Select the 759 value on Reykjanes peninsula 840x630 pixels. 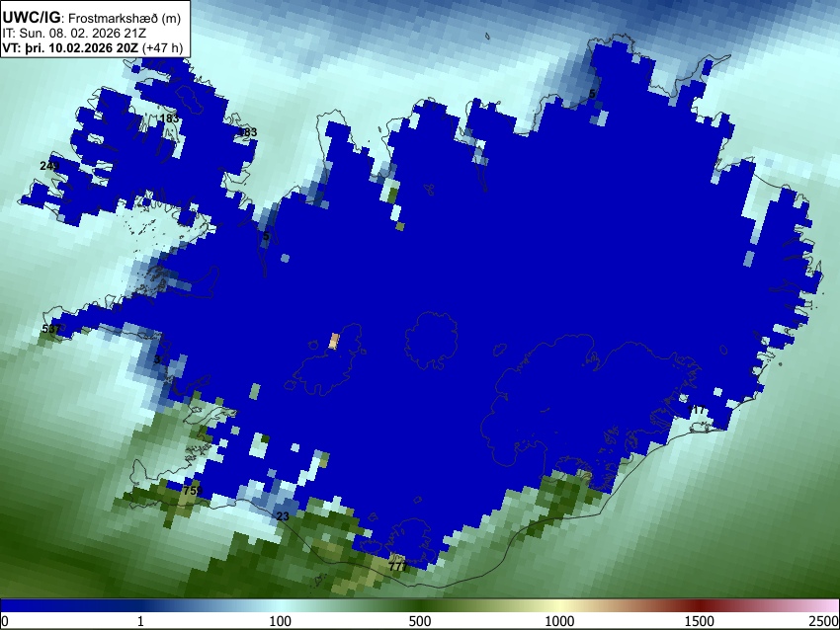193,491
